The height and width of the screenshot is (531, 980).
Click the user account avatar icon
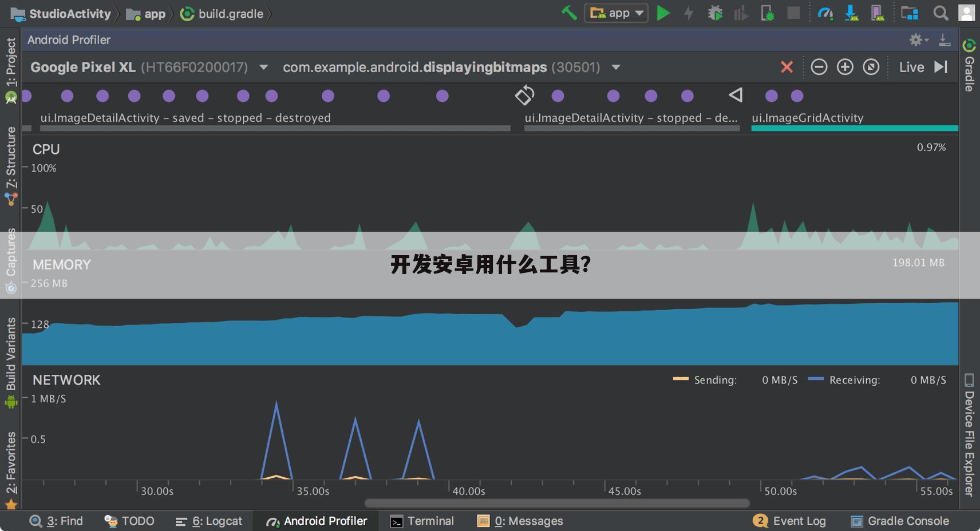point(967,13)
